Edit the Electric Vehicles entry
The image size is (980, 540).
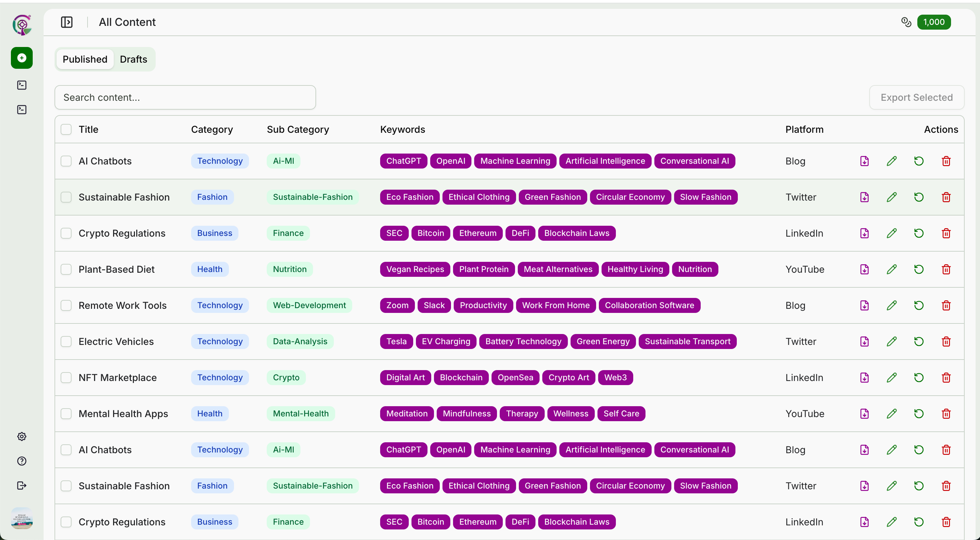click(x=891, y=342)
